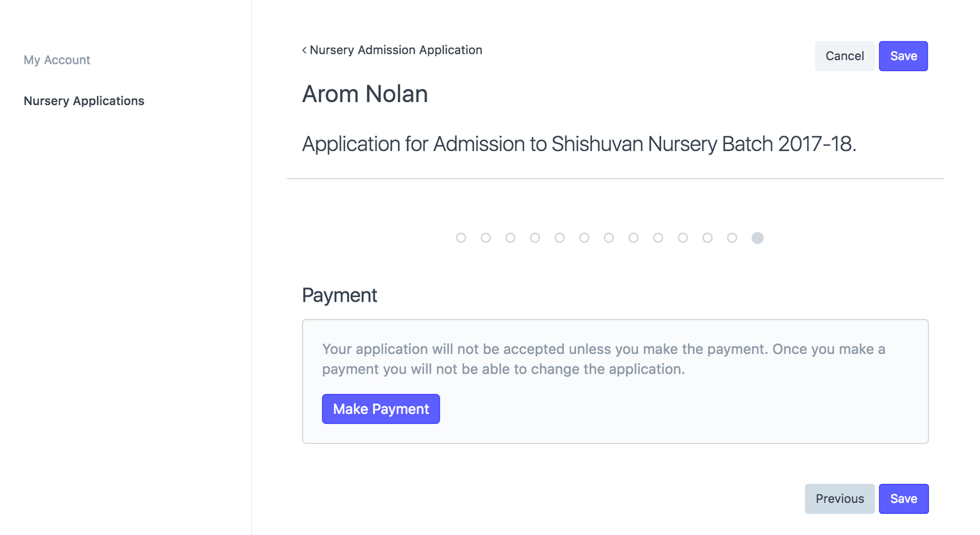Select the first step dot in the progress indicator

pos(461,237)
